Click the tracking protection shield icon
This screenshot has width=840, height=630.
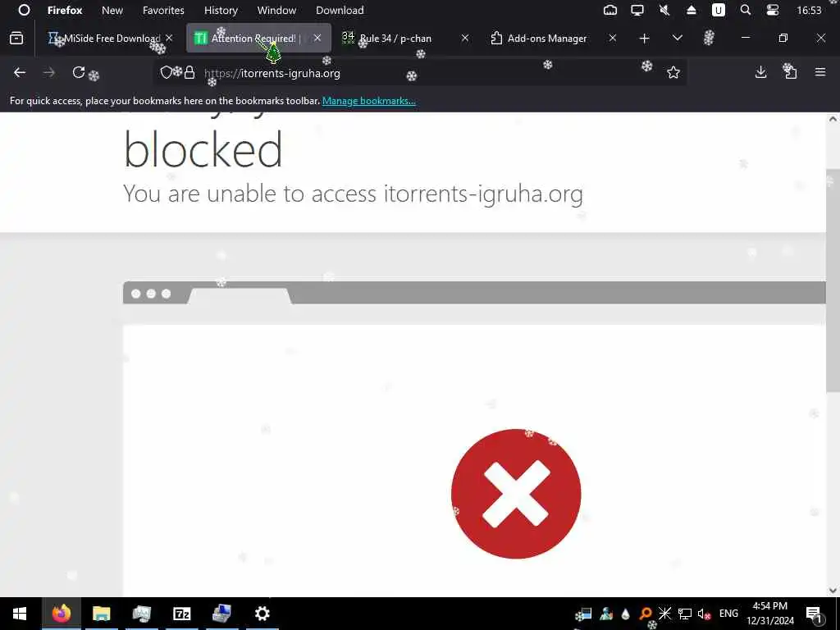[x=166, y=72]
